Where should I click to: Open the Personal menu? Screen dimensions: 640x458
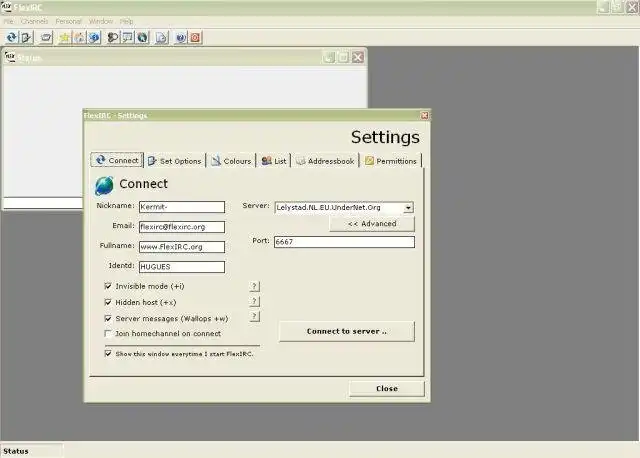69,21
